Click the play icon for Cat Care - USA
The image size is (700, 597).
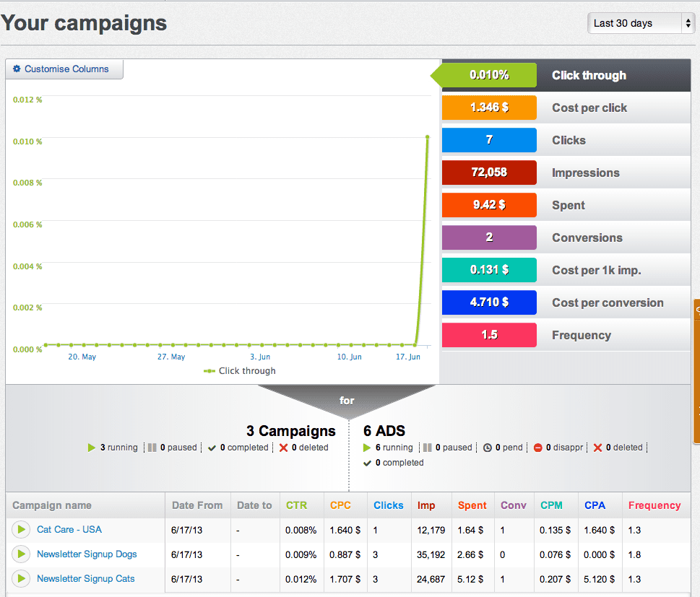21,530
